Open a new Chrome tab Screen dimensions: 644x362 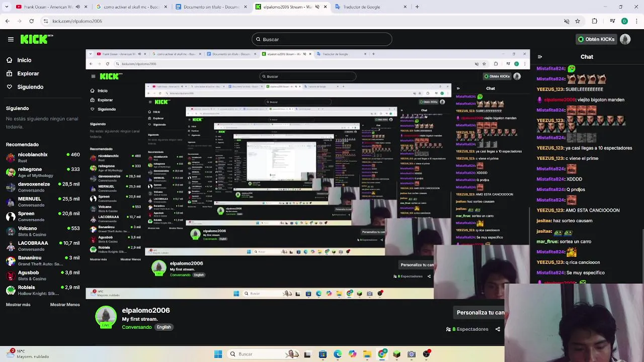(417, 7)
